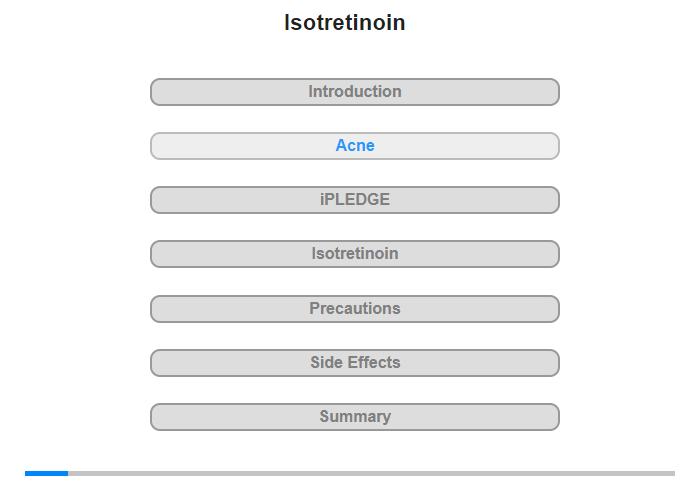
Task: Jump to the Precautions section
Action: coord(355,309)
